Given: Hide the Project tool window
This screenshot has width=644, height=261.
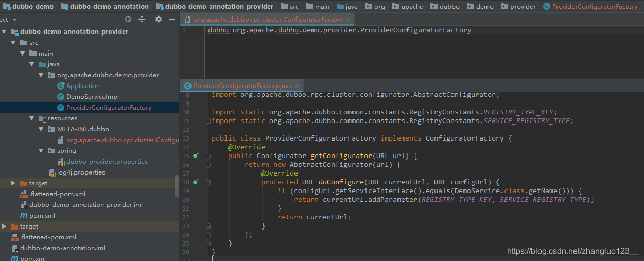Looking at the screenshot, I should 172,19.
